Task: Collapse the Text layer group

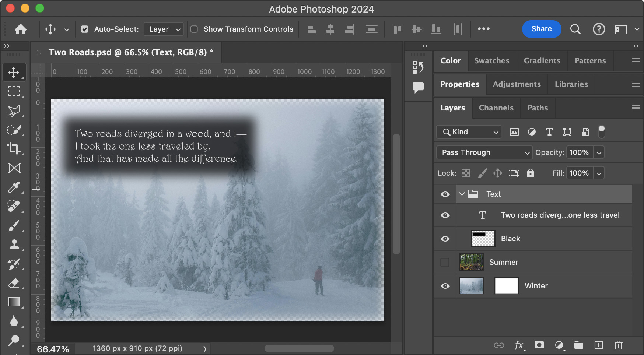Action: (462, 194)
